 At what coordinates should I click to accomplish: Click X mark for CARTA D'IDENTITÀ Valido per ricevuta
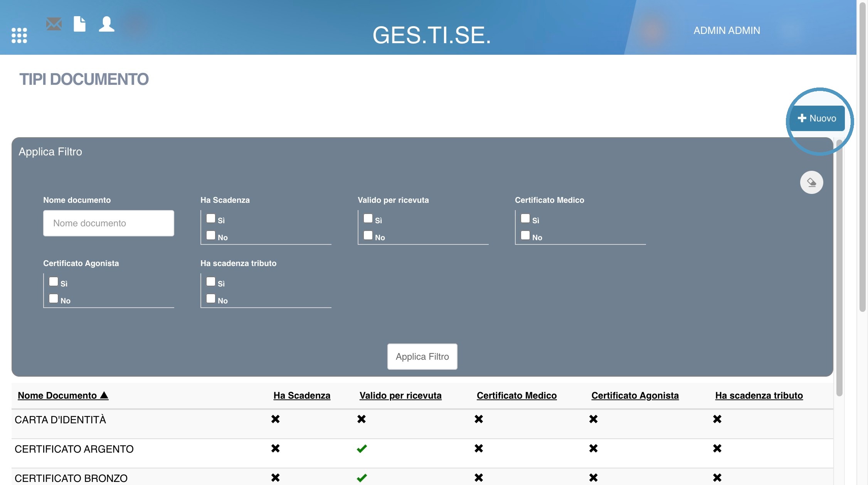point(361,419)
